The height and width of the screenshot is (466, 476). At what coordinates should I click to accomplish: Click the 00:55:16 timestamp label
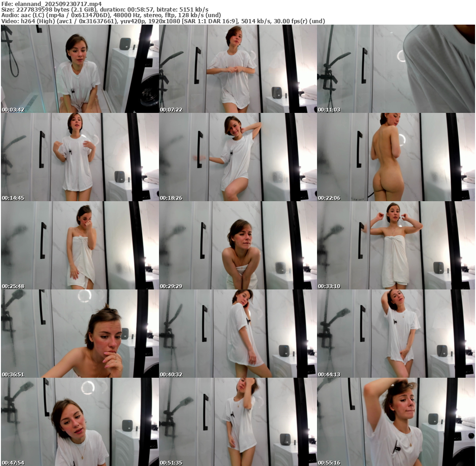pyautogui.click(x=328, y=463)
